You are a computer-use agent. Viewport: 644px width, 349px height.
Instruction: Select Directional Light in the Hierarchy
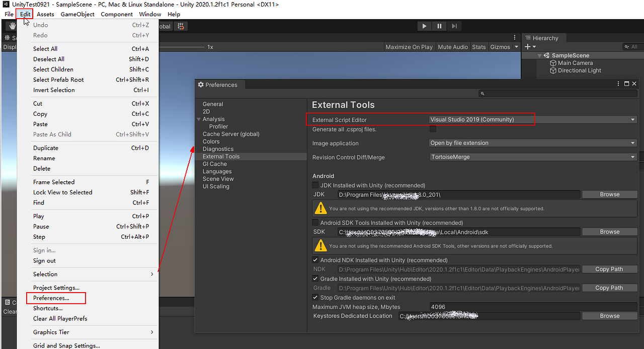[579, 70]
